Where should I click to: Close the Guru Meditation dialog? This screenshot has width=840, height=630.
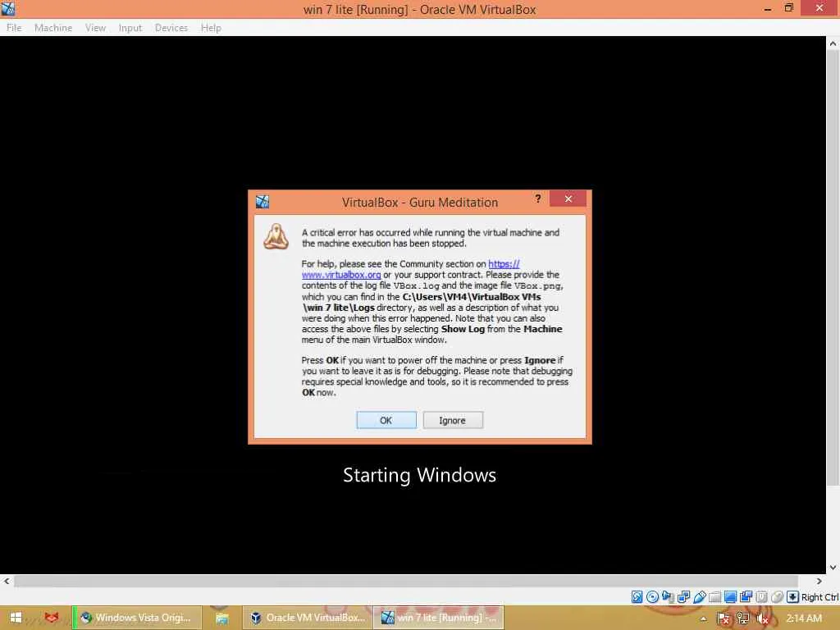(x=568, y=199)
